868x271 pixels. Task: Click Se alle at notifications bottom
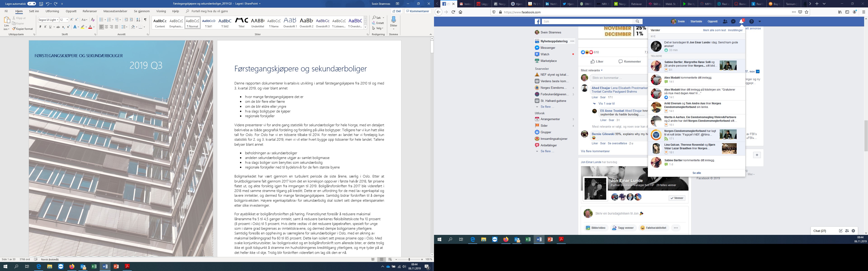696,173
